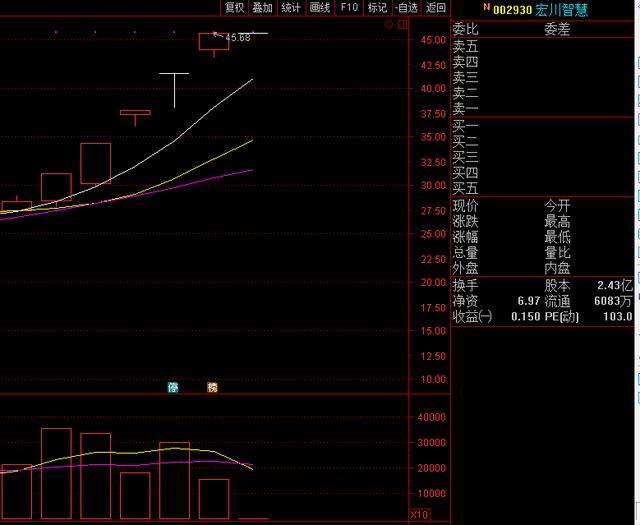The image size is (640, 525).
Task: Click the diamond icon at chart corner
Action: [x=389, y=25]
